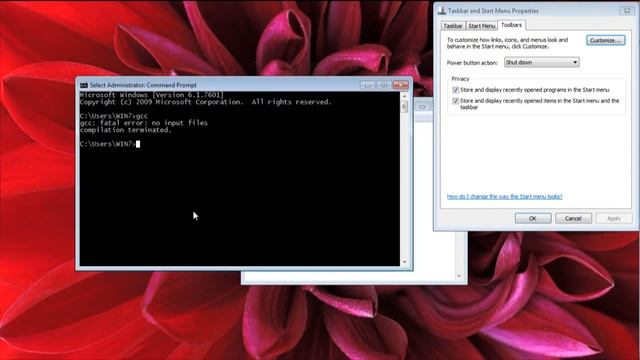640x360 pixels.
Task: Switch to the Start Menu tab
Action: point(482,26)
